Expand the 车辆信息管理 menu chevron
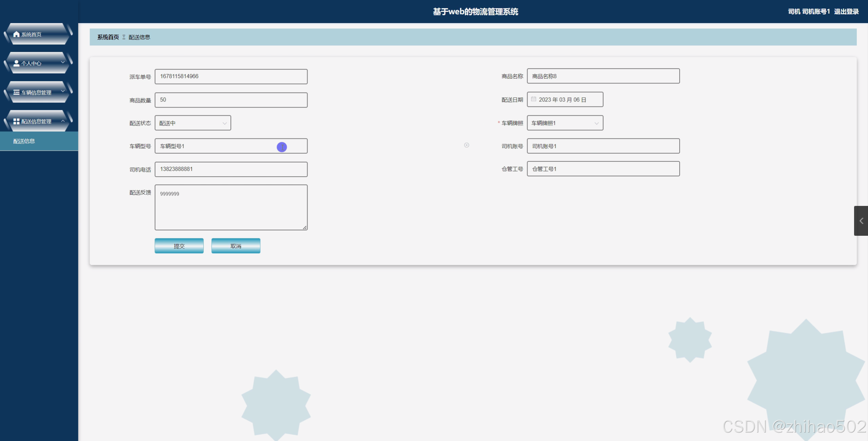 point(63,91)
